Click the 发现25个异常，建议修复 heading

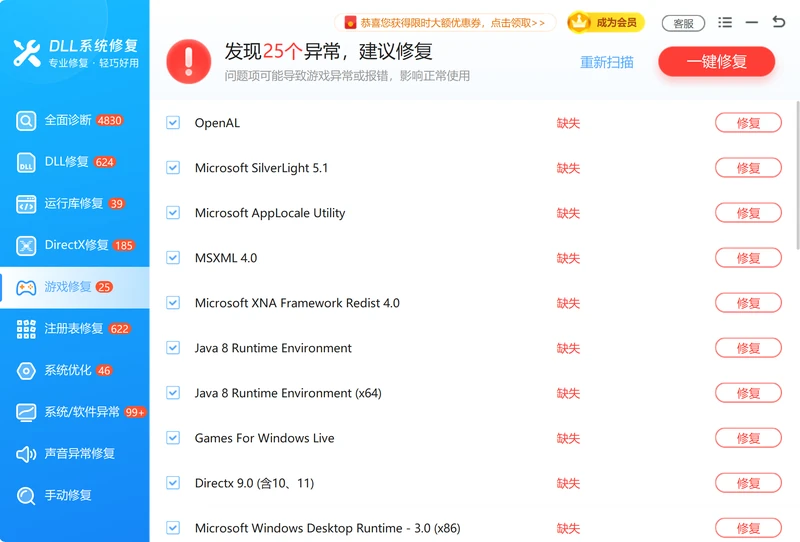tap(328, 51)
